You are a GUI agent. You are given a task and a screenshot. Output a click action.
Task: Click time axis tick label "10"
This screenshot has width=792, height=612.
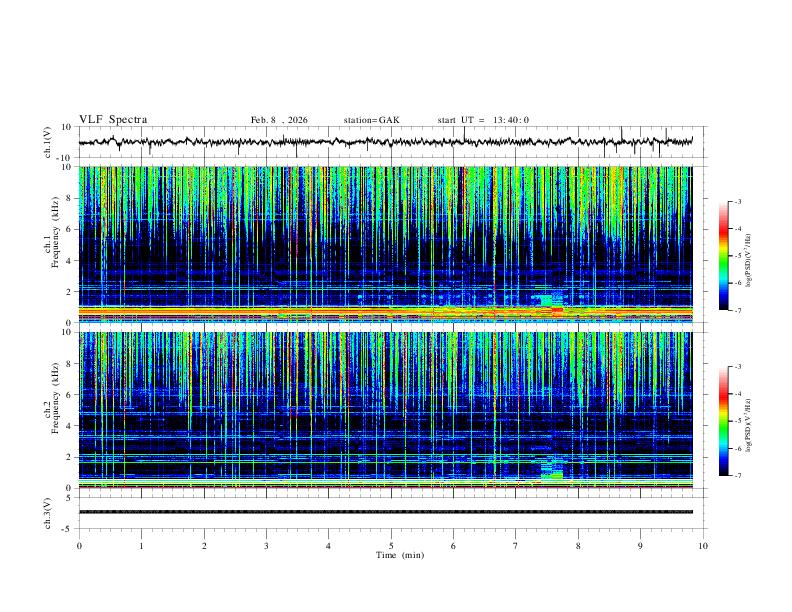(x=703, y=546)
